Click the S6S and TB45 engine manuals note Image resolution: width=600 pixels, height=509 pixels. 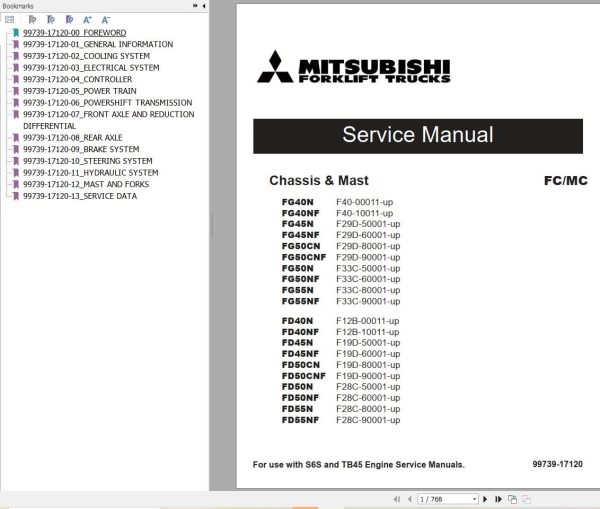tap(359, 464)
